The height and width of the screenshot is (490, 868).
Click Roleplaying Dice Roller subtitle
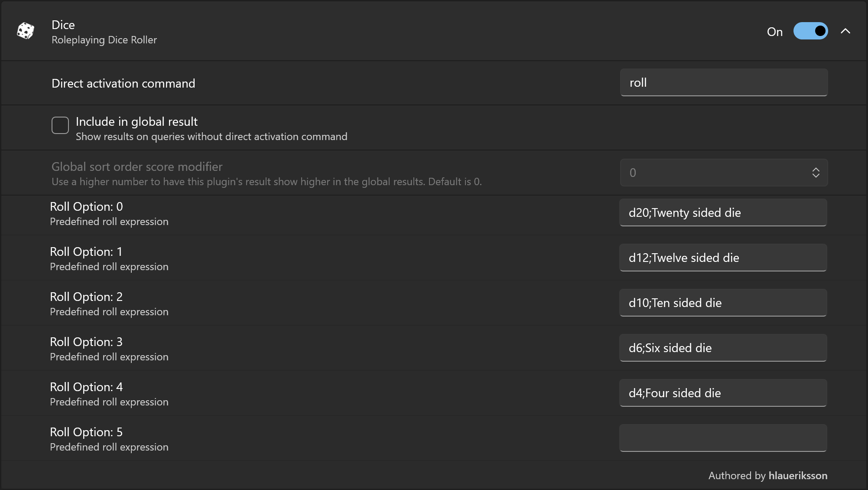[x=104, y=40]
